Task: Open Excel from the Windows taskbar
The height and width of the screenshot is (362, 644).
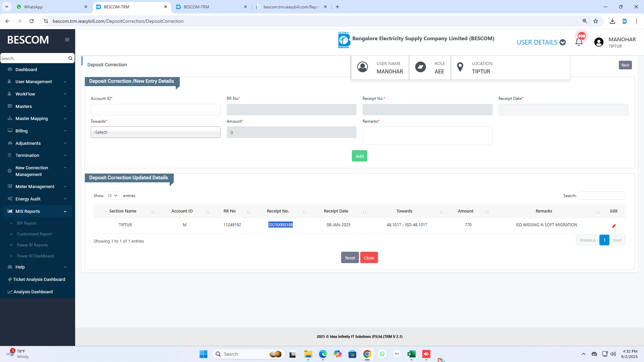Action: [411, 354]
